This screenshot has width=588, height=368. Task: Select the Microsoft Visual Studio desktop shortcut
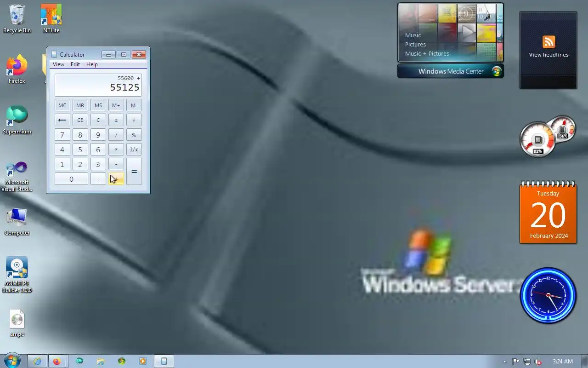pos(17,176)
